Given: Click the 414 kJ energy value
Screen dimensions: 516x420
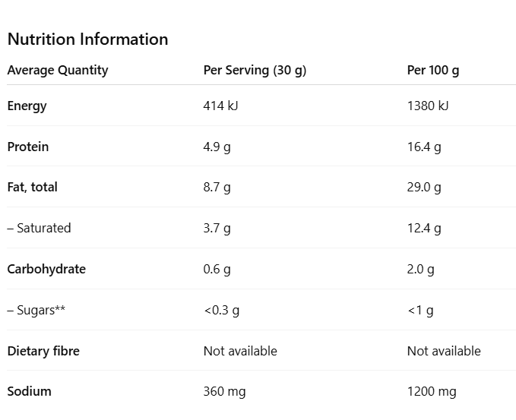Looking at the screenshot, I should click(220, 106).
